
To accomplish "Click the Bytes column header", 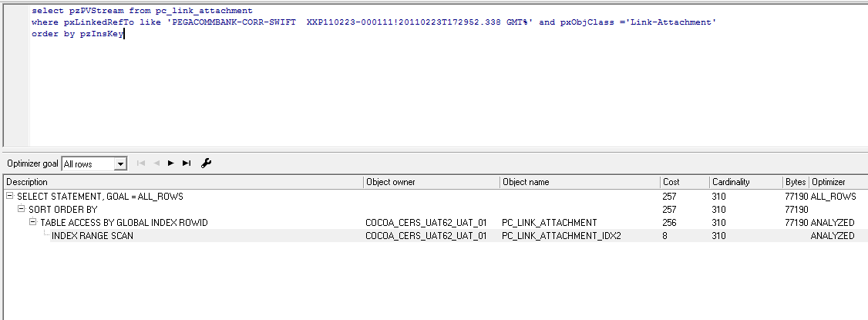I will point(795,182).
